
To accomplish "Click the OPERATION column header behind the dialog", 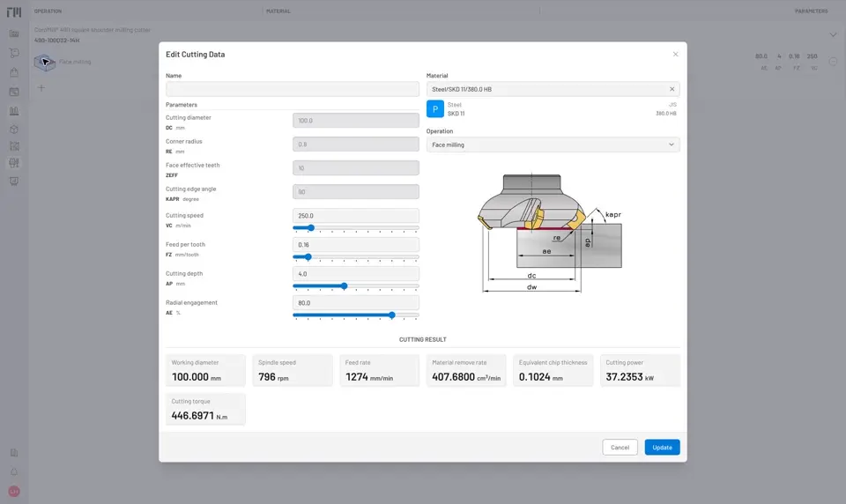I will click(48, 11).
